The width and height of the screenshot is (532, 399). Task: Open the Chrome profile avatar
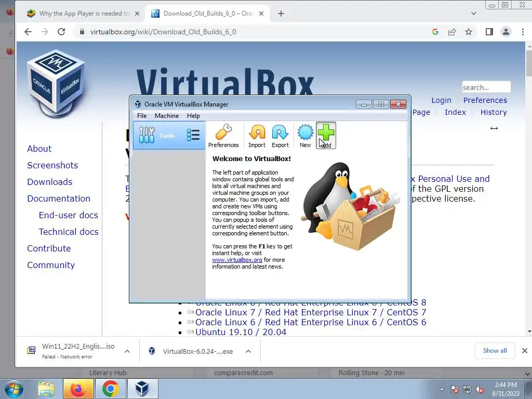506,32
